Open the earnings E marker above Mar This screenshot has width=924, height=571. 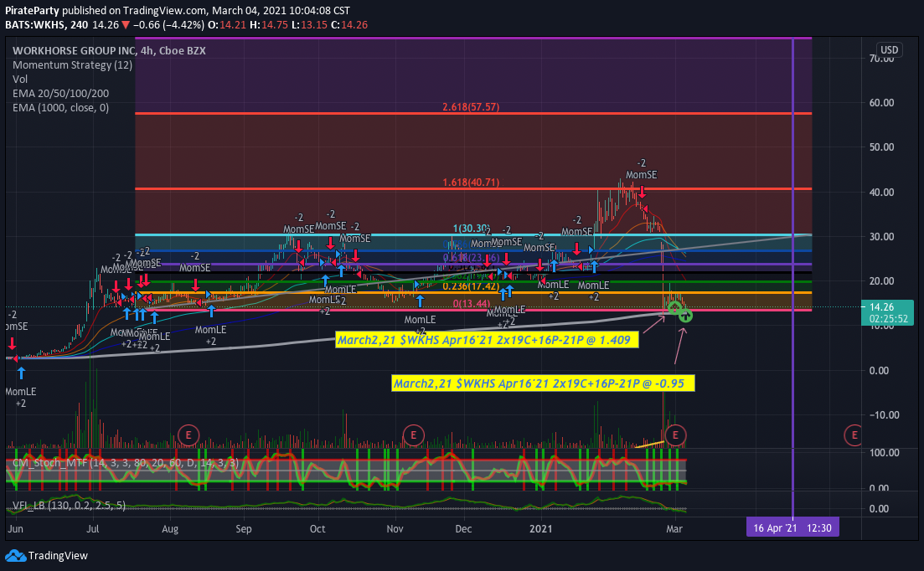(675, 435)
